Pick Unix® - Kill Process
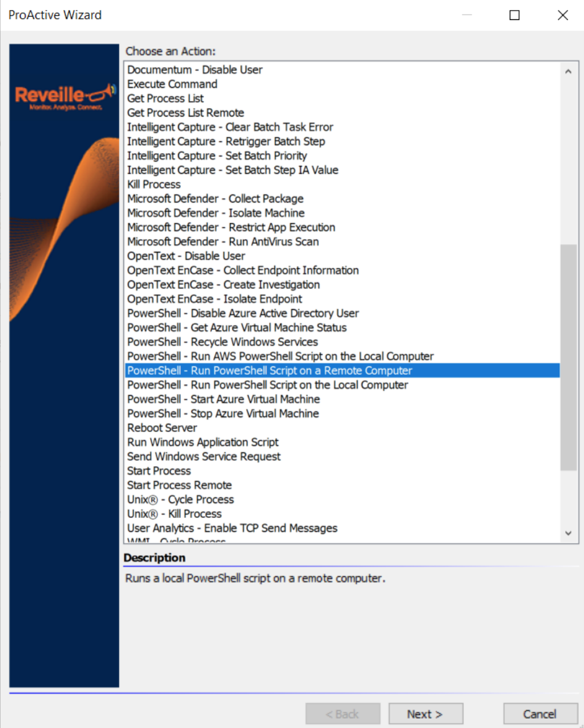This screenshot has height=728, width=584. pos(342,514)
